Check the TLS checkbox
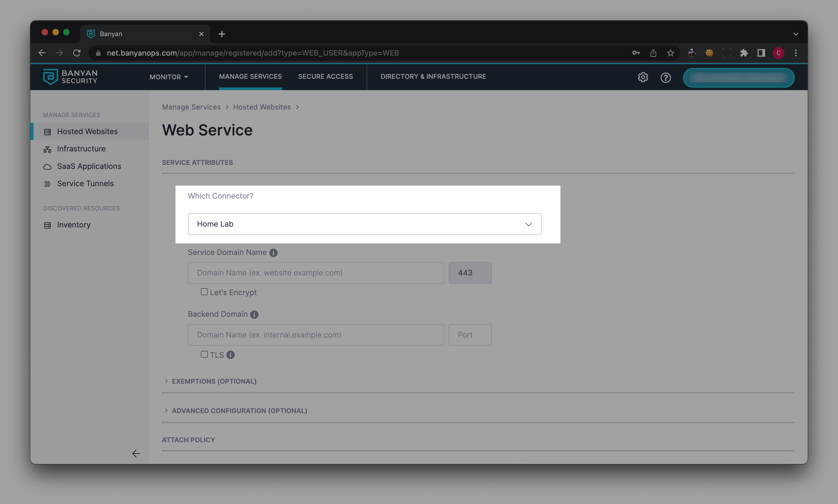This screenshot has height=504, width=838. (x=204, y=355)
